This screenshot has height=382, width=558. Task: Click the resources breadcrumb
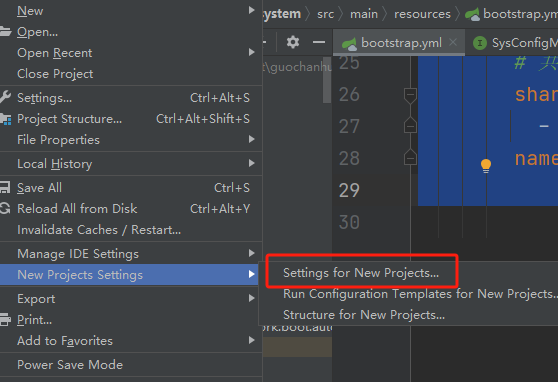pos(422,14)
